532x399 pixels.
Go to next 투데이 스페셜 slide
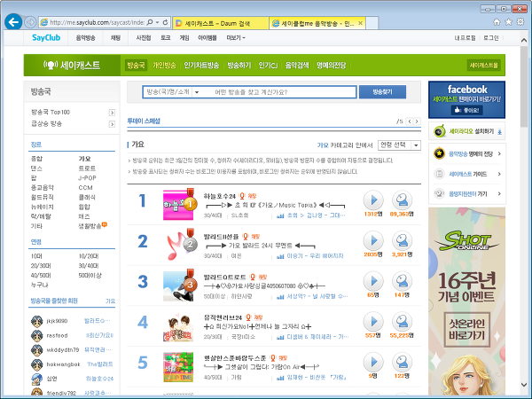tap(417, 121)
